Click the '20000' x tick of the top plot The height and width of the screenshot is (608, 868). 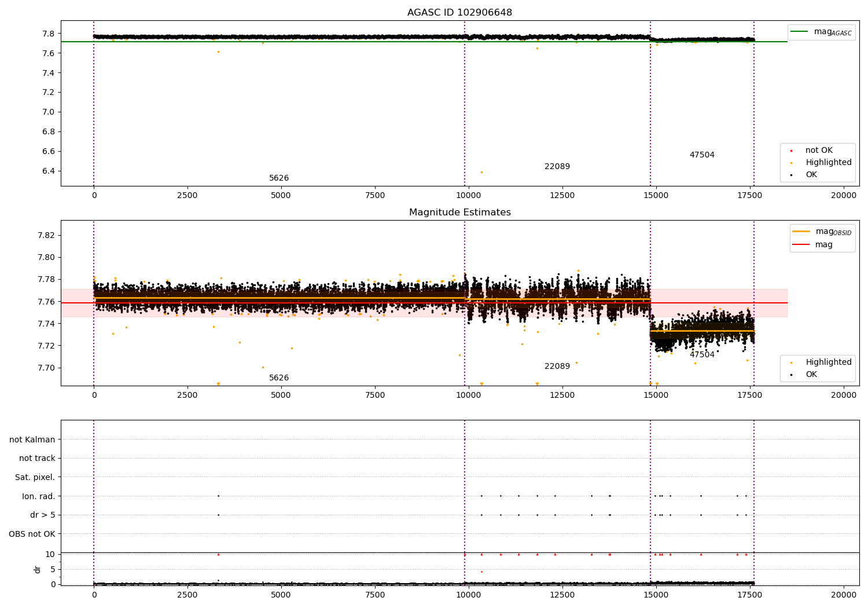click(x=844, y=196)
